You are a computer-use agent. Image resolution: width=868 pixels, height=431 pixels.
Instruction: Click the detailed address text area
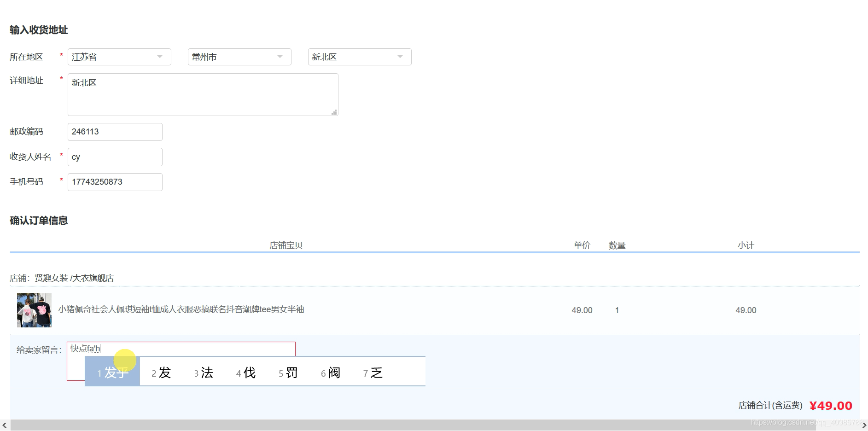pos(203,94)
